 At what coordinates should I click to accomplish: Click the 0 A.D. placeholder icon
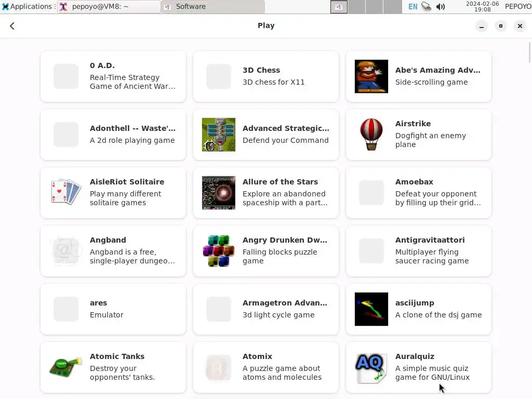click(x=66, y=76)
